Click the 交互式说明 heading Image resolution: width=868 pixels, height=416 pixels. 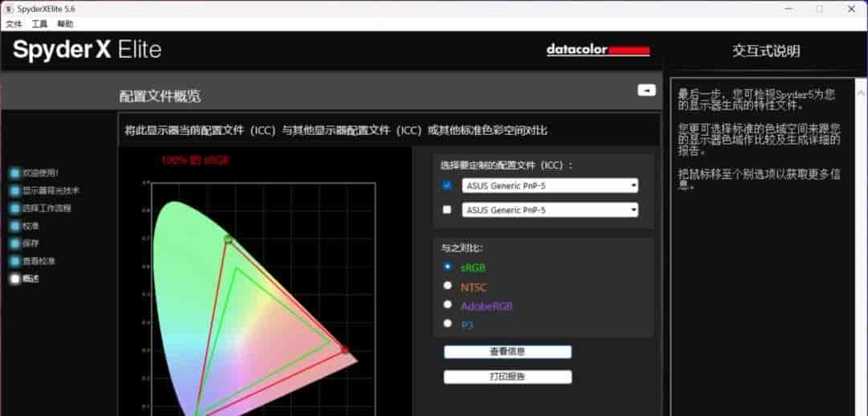[766, 51]
